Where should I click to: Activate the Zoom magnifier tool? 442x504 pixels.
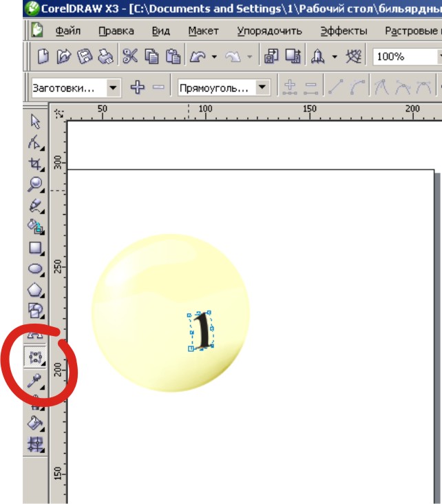point(34,185)
